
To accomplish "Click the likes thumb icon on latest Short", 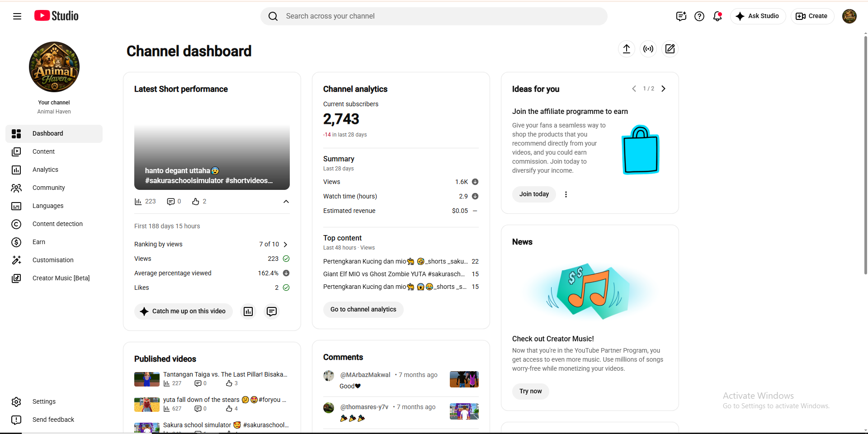I will coord(196,202).
